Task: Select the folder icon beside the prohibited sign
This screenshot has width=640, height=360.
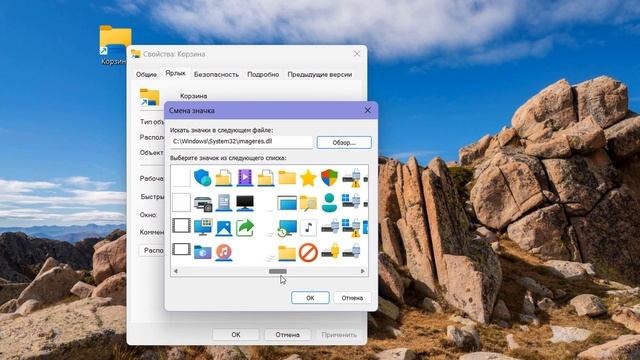Action: (287, 253)
